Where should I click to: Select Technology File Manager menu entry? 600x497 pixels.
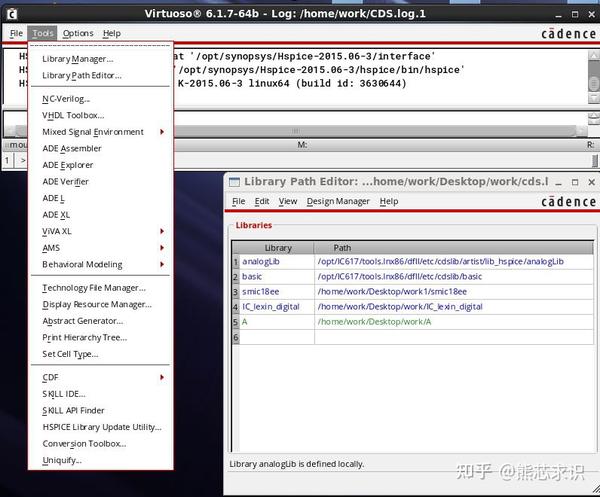tap(94, 288)
